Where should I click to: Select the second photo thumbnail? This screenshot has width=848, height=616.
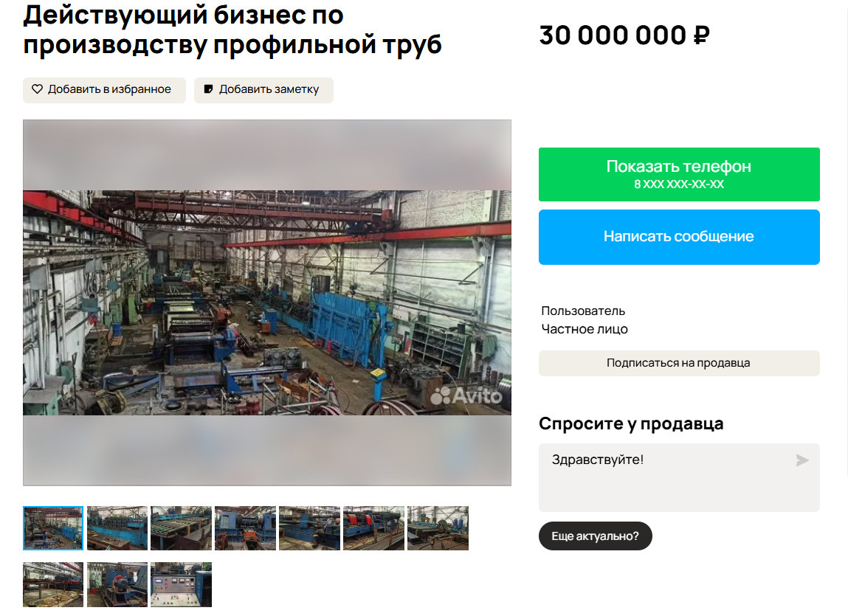coord(117,528)
